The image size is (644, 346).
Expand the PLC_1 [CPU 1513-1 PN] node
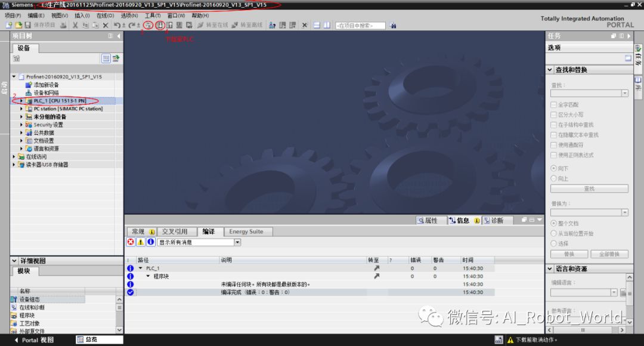click(x=21, y=101)
